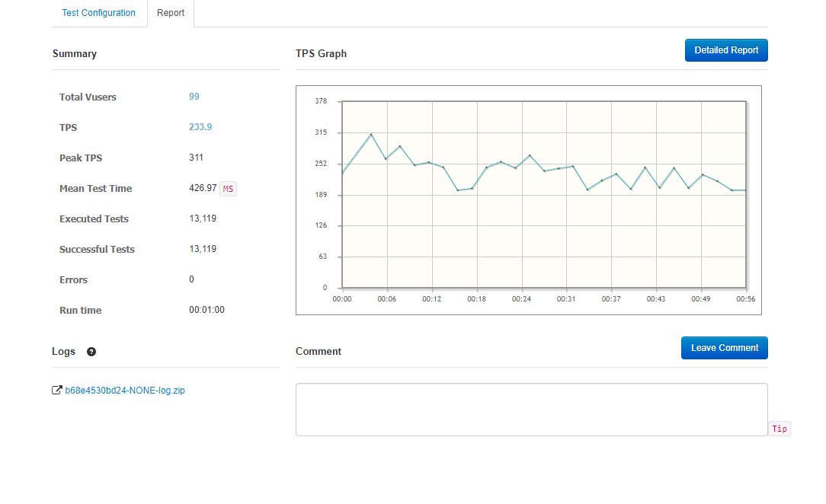Viewport: 826px width, 504px height.
Task: Click the TPS value 233.9
Action: point(200,127)
